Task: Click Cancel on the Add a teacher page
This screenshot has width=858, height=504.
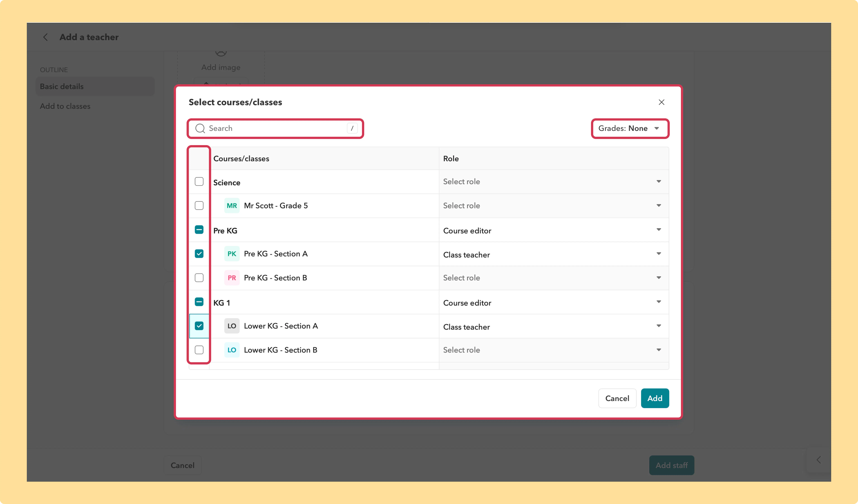Action: pyautogui.click(x=183, y=465)
